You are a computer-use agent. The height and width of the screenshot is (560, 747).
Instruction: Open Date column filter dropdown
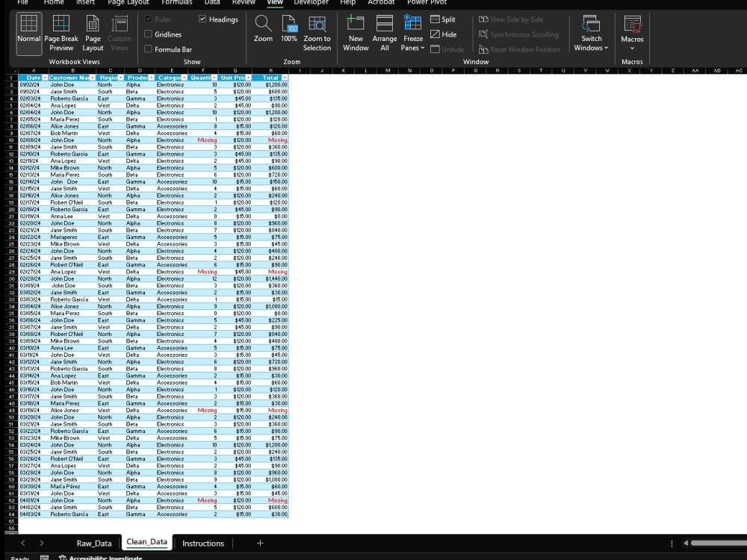tap(45, 78)
